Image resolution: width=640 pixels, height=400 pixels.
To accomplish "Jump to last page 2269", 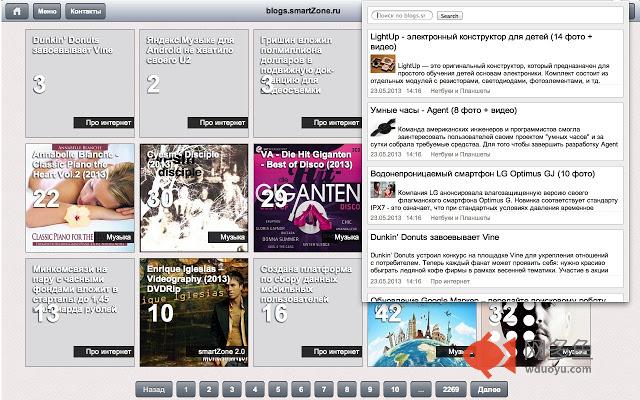I will pyautogui.click(x=451, y=389).
